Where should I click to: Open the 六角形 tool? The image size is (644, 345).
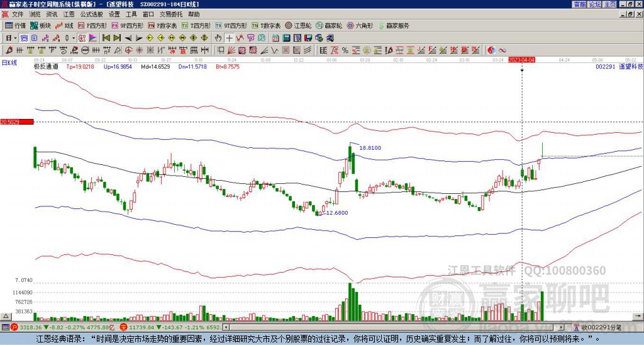click(360, 25)
